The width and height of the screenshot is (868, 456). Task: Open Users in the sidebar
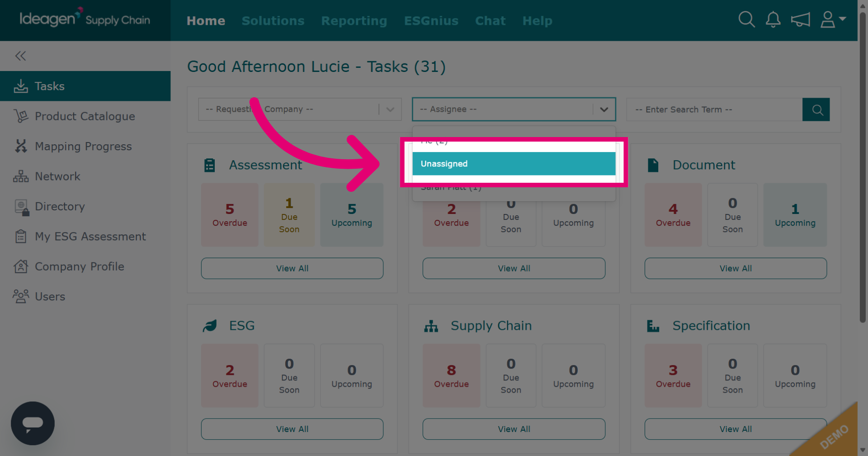(x=85, y=296)
